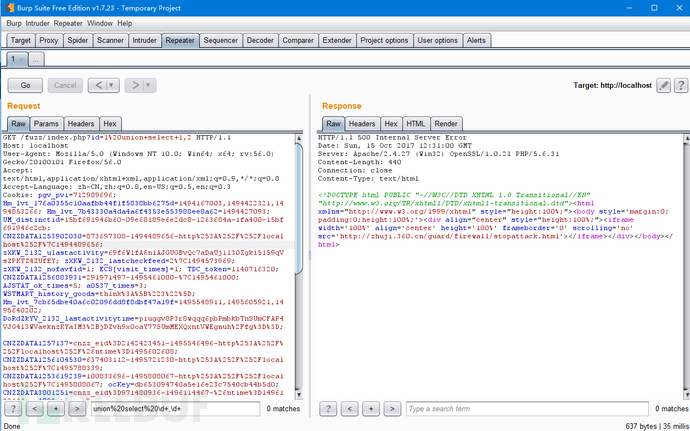Click the request search next '>' button
Viewport: 690px width, 431px height.
pos(77,409)
